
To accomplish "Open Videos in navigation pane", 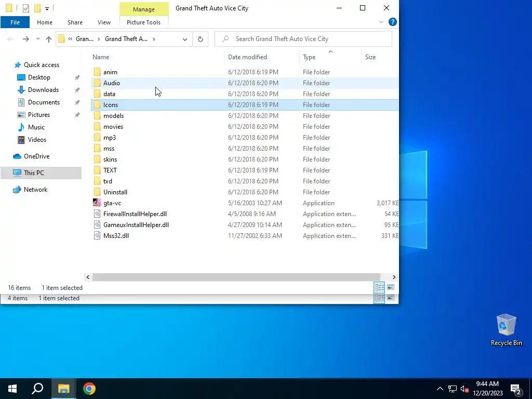I will point(37,140).
